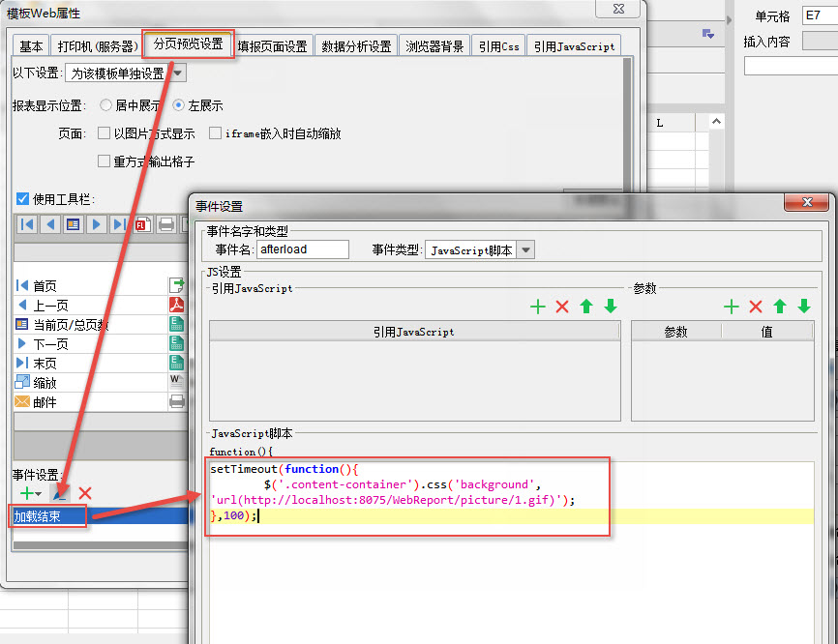Move parameter down with green arrow
838x644 pixels.
point(804,307)
